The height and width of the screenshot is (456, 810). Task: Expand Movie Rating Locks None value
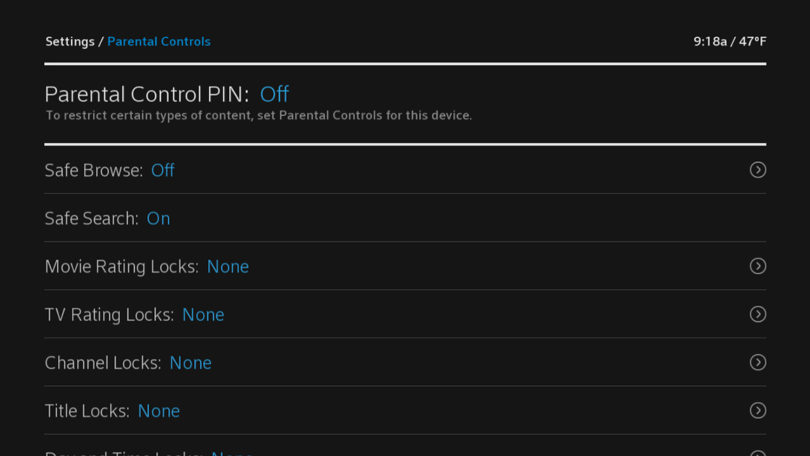pyautogui.click(x=228, y=266)
